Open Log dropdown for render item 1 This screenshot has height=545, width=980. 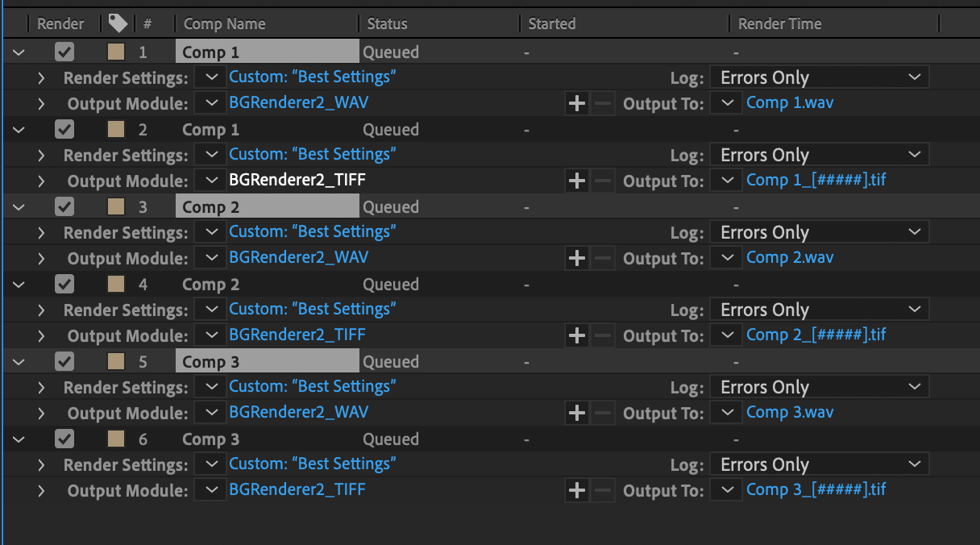click(820, 77)
